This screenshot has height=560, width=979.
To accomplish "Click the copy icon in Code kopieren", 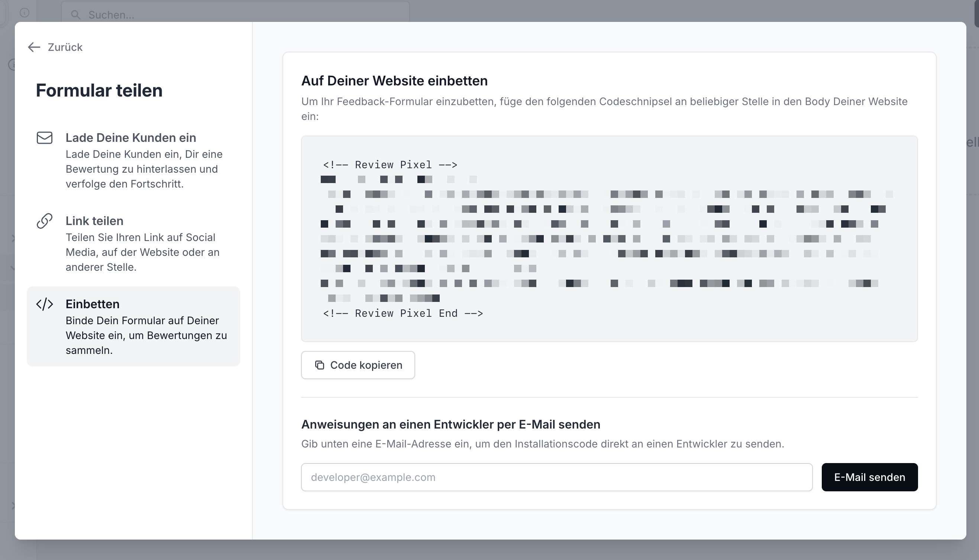I will [319, 365].
